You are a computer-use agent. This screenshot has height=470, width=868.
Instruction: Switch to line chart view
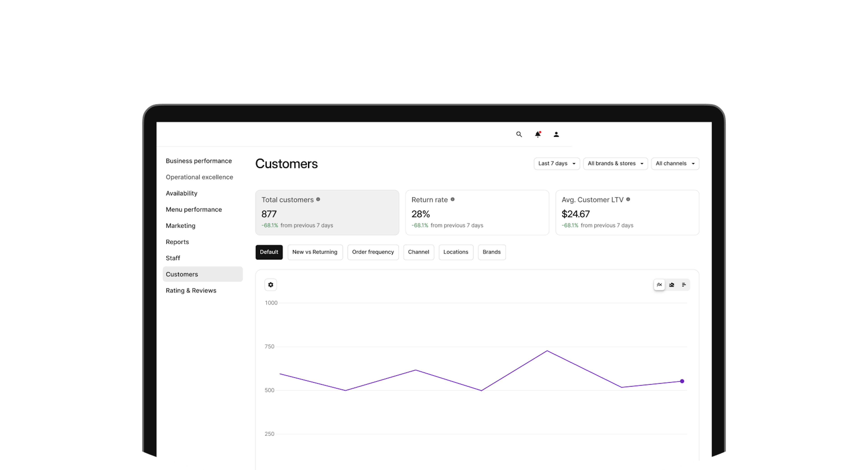(x=659, y=285)
